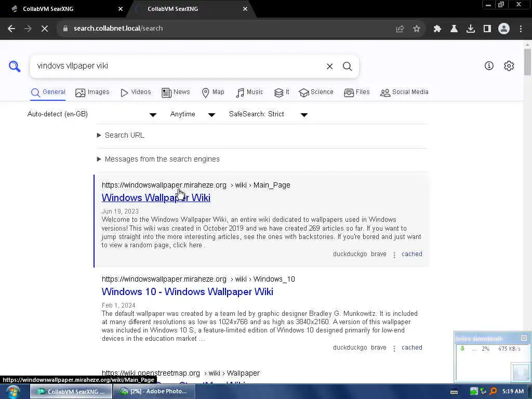The image size is (532, 399).
Task: Click the Feb 1, 2024 date text
Action: click(118, 305)
